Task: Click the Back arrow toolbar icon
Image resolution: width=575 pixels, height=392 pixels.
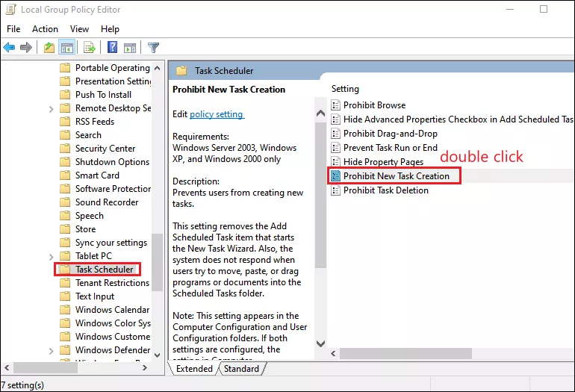Action: (9, 47)
